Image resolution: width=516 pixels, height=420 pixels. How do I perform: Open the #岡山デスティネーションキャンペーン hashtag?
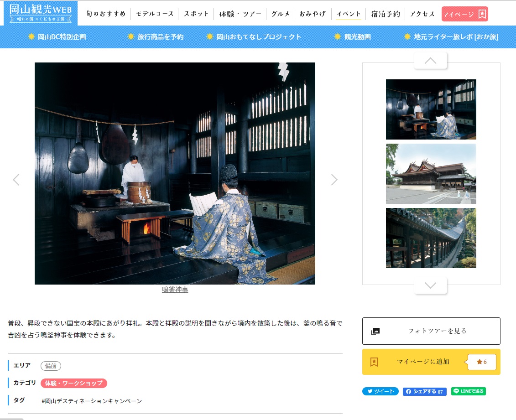pyautogui.click(x=92, y=401)
